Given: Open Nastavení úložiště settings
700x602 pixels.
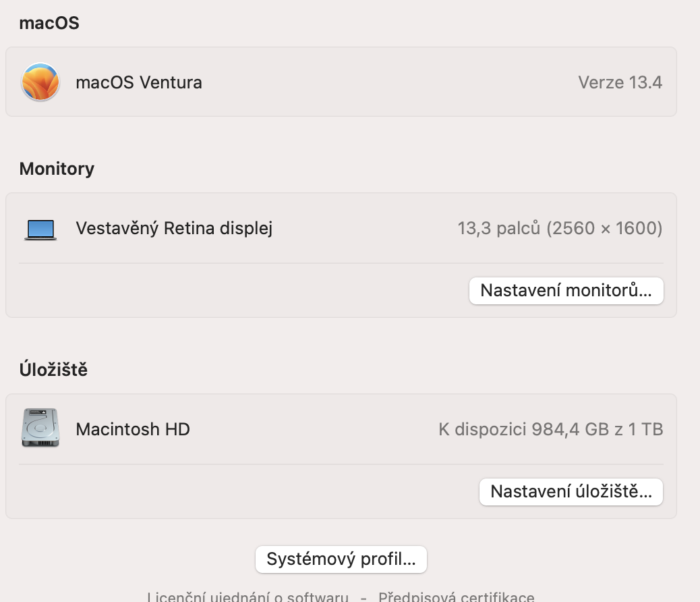Looking at the screenshot, I should [x=571, y=491].
